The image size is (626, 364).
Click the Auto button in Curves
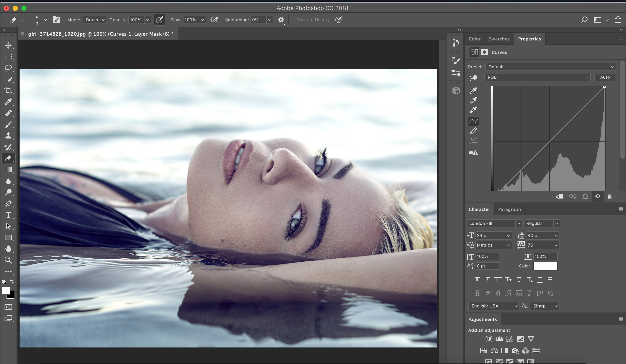tap(605, 77)
